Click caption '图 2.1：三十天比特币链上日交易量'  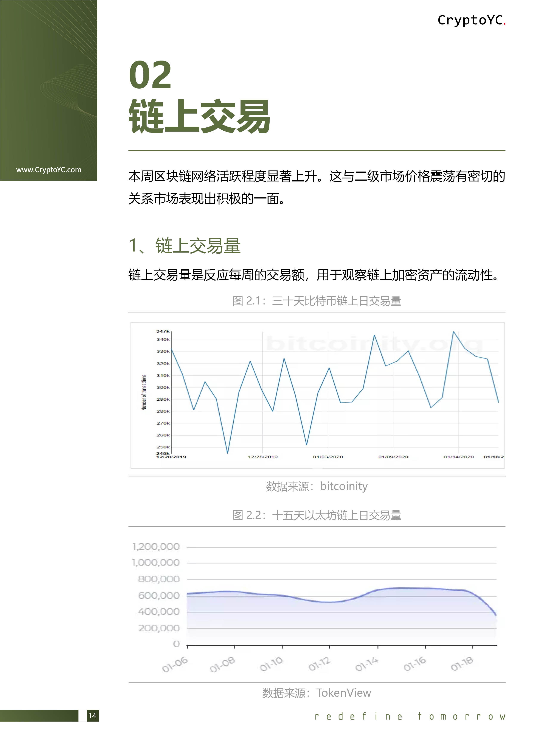(x=317, y=301)
